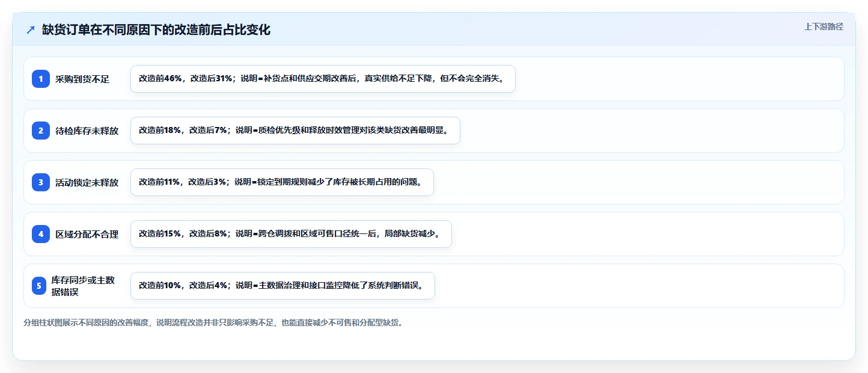This screenshot has height=373, width=868.
Task: Click the detail box reading 改造前10%，改造后4%
Action: (x=283, y=286)
